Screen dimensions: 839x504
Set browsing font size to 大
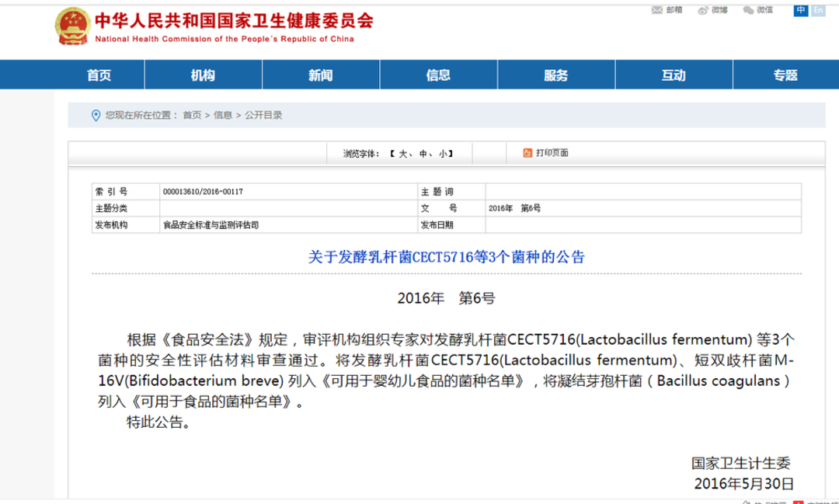(x=402, y=154)
